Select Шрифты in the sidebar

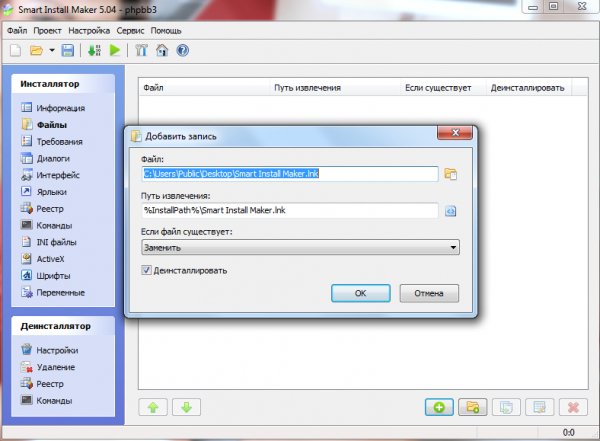53,276
